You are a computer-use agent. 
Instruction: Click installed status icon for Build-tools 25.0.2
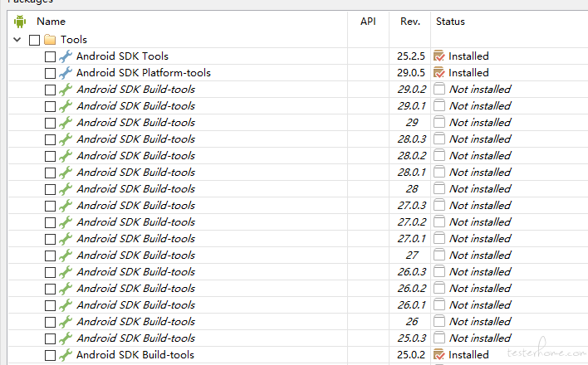point(439,354)
